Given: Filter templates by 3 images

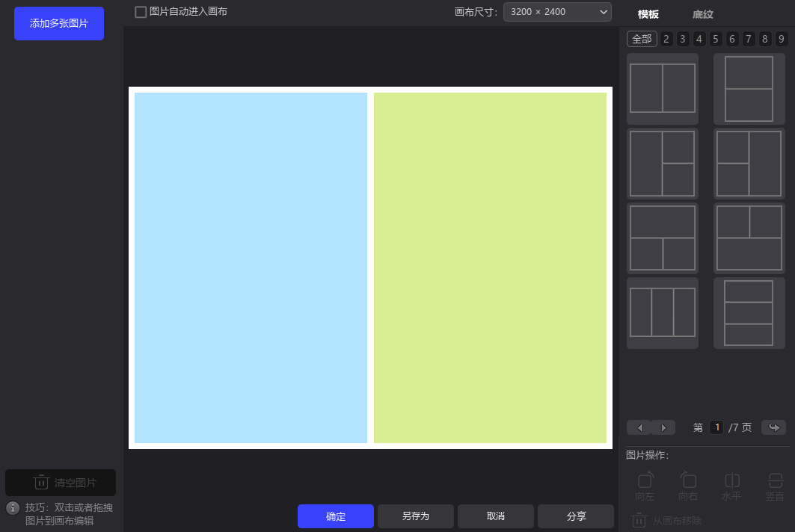Looking at the screenshot, I should [683, 39].
